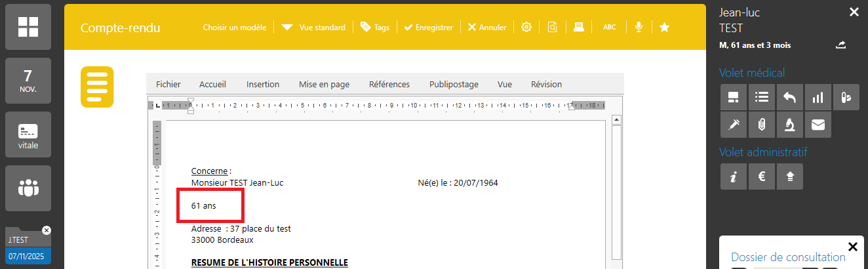This screenshot has height=269, width=868.
Task: Mark report as favorite with star
Action: [664, 27]
